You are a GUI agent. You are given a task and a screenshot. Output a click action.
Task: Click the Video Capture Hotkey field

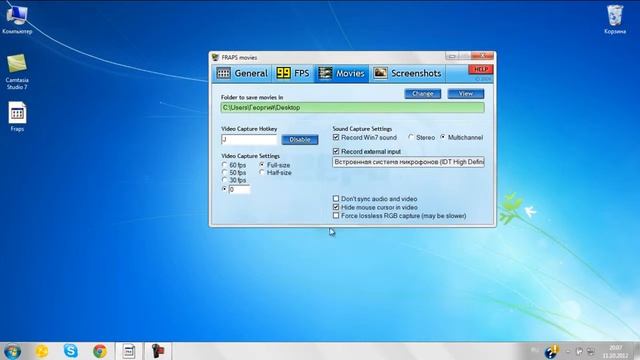tap(249, 140)
